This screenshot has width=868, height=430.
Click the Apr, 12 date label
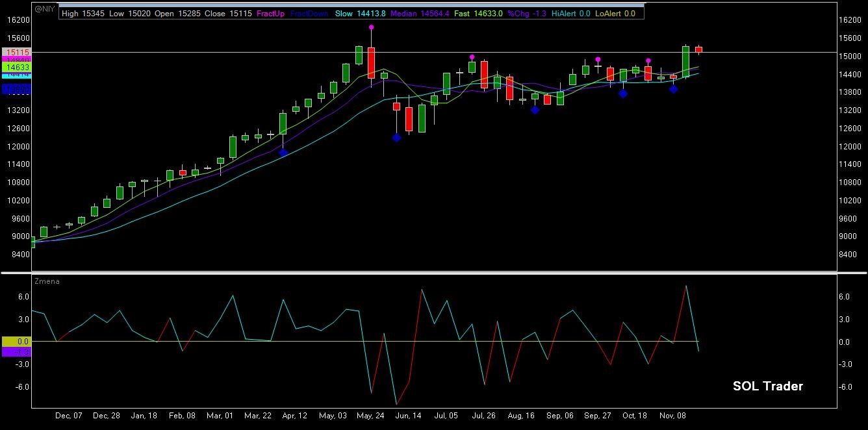[x=296, y=416]
